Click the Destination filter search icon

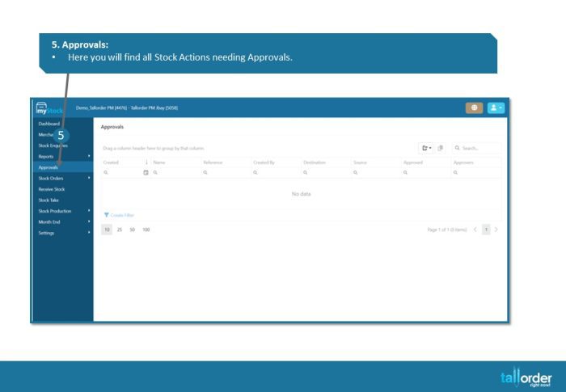[x=306, y=172]
